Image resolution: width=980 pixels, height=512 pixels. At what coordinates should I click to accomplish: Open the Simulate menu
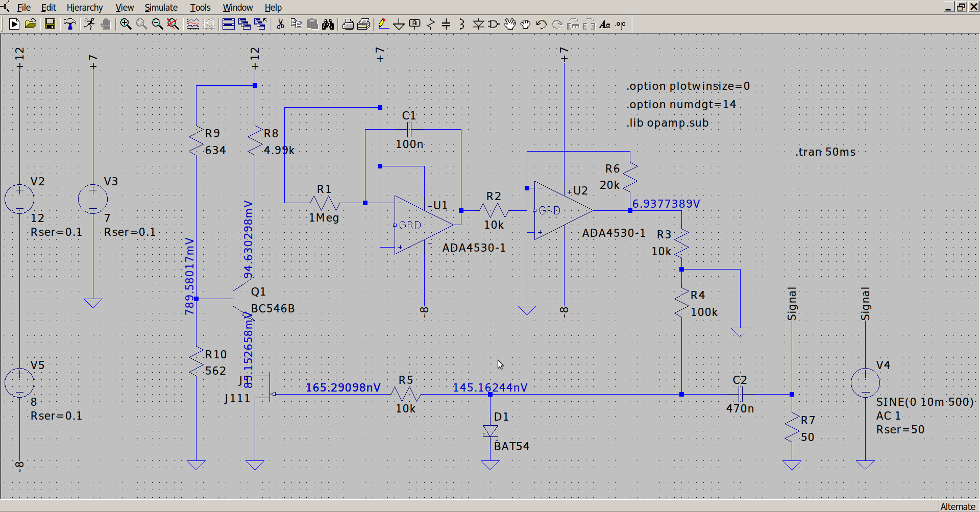pos(161,7)
